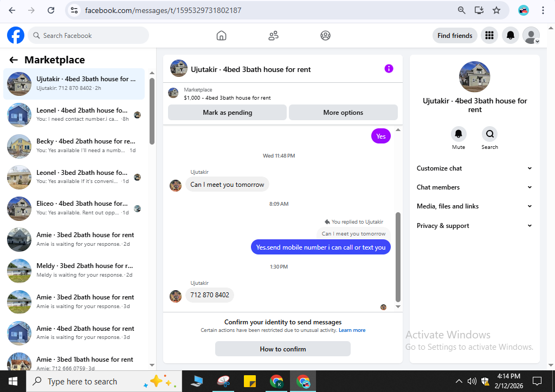
Task: Open the Menu grid icon
Action: pos(489,35)
